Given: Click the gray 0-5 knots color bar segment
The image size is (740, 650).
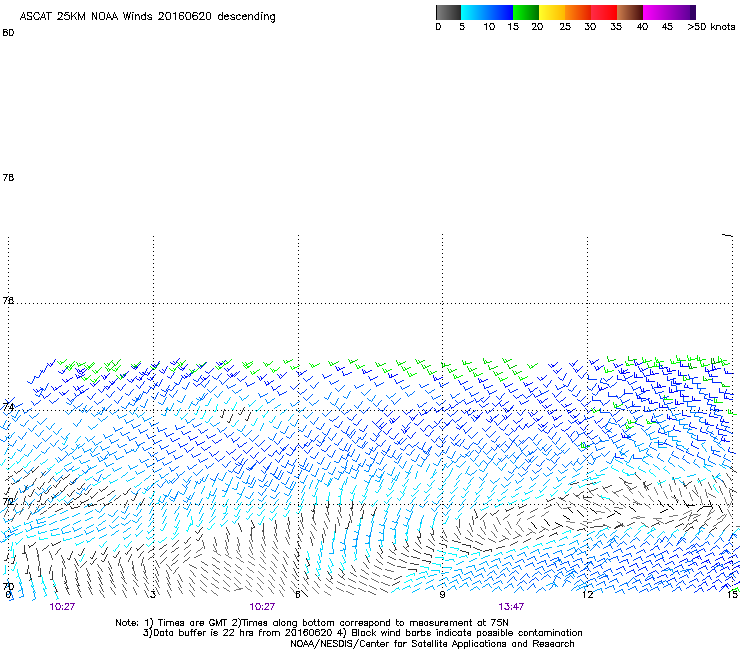Looking at the screenshot, I should (x=448, y=12).
